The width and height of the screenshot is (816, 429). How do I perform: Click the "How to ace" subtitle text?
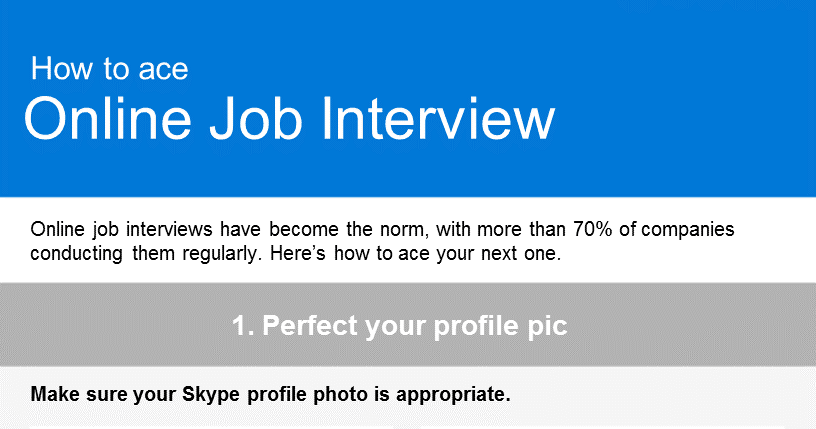pos(109,68)
